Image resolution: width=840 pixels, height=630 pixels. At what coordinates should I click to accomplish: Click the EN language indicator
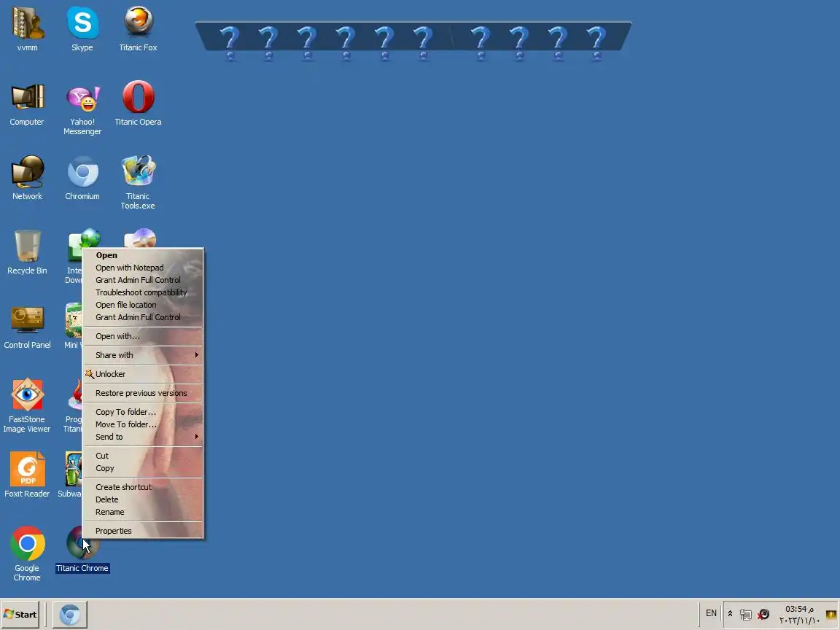(x=711, y=613)
